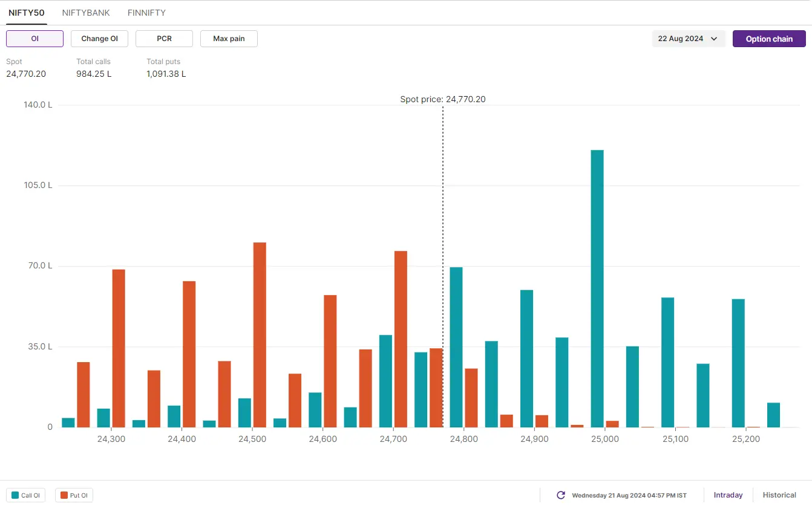This screenshot has height=506, width=812.
Task: Select the OI view button
Action: click(34, 39)
